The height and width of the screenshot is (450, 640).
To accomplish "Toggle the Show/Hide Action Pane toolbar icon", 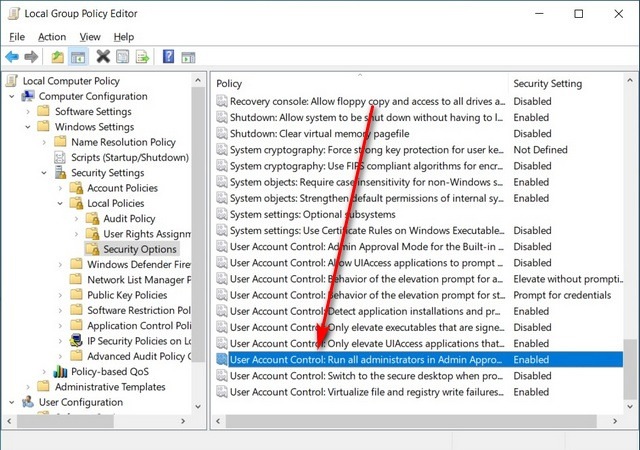I will 188,57.
